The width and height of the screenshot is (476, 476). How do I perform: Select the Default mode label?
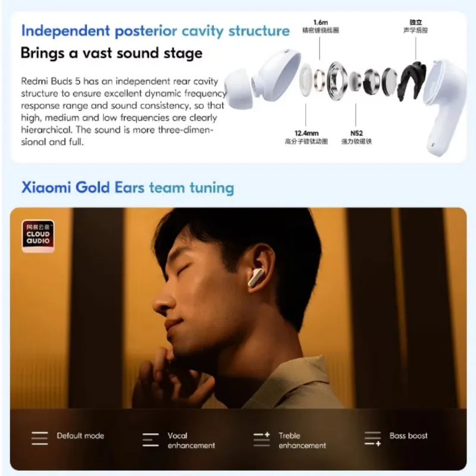80,436
